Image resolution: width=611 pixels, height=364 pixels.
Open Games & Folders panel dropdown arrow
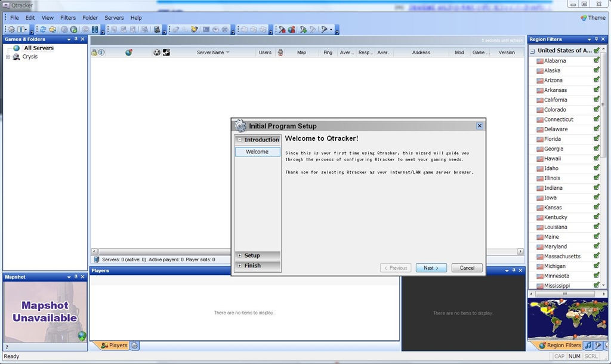coord(69,39)
